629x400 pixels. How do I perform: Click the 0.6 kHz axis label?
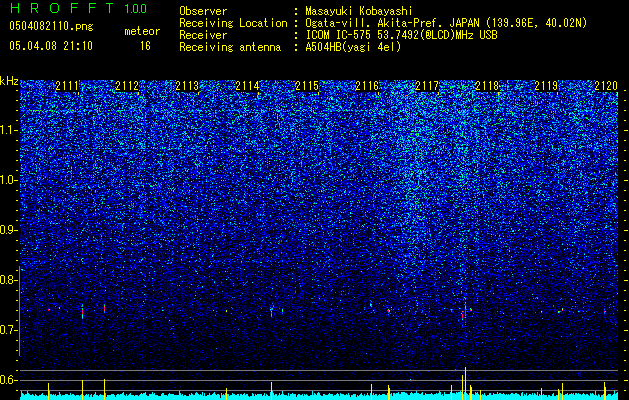[9, 380]
